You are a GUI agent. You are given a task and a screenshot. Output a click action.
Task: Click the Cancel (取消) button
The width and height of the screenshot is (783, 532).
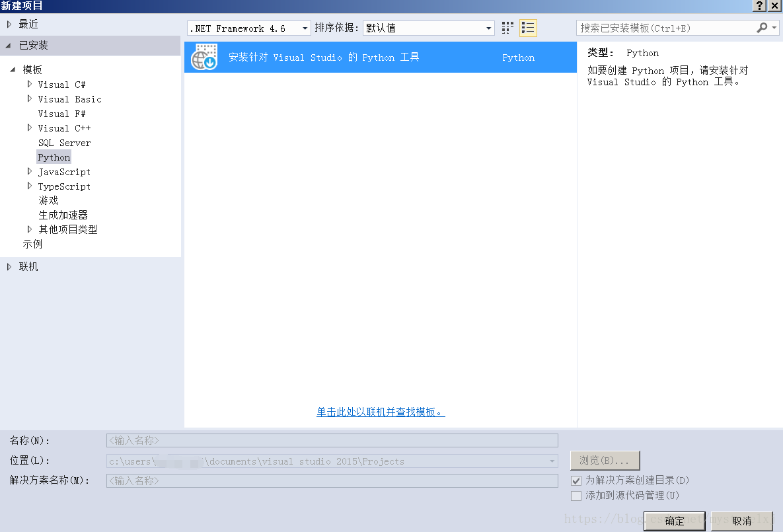click(x=741, y=521)
